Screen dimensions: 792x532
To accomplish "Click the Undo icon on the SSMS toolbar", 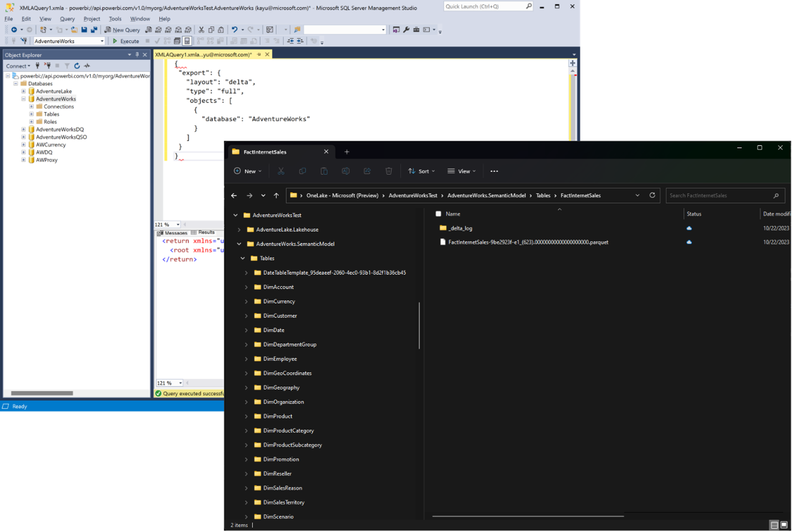I will 234,29.
